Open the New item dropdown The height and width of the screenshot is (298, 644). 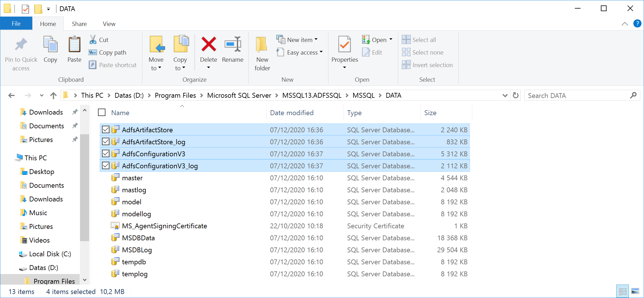[316, 40]
